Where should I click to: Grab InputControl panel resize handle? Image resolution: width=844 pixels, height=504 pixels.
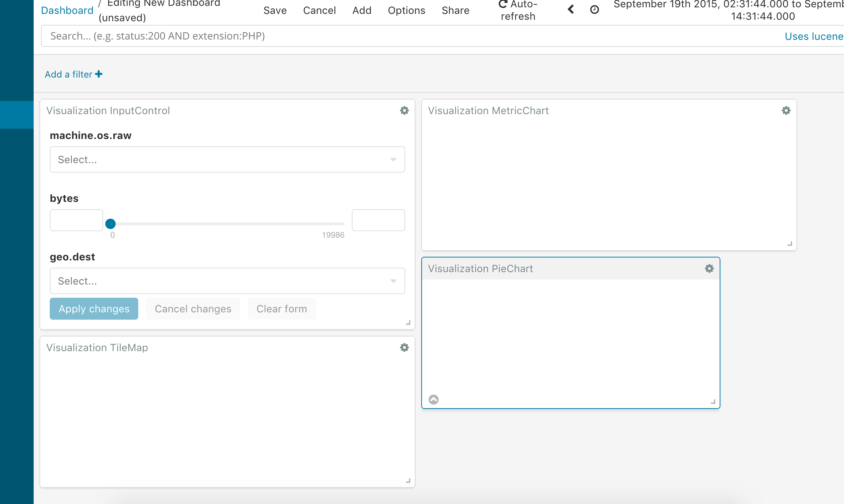coord(408,323)
